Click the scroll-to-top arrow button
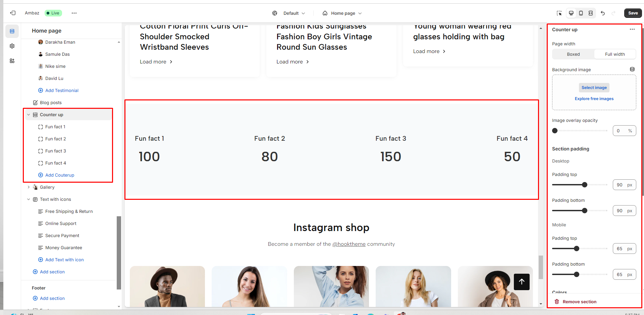 (x=522, y=282)
